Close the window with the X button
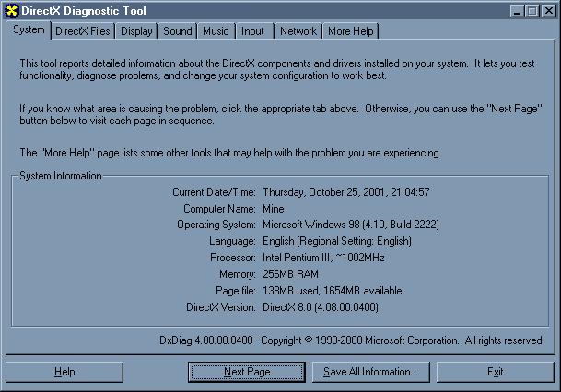This screenshot has height=392, width=561. point(549,10)
